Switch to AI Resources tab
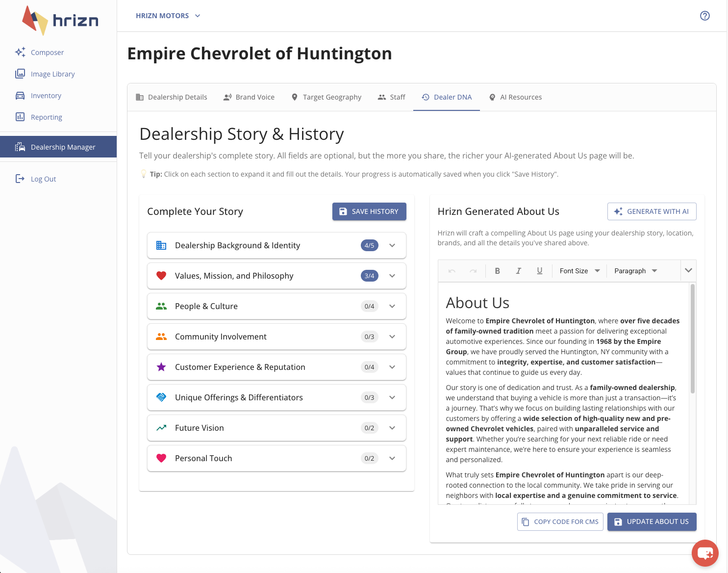Viewport: 728px width, 573px height. click(x=515, y=97)
